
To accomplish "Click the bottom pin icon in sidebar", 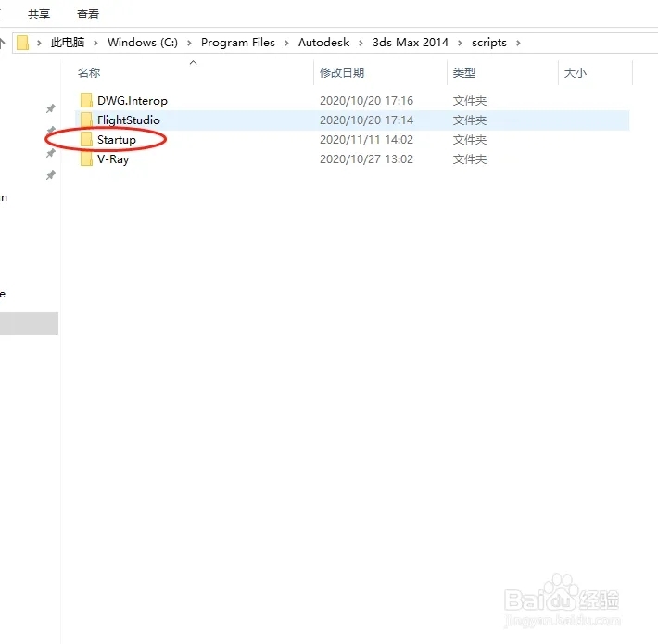I will coord(51,175).
